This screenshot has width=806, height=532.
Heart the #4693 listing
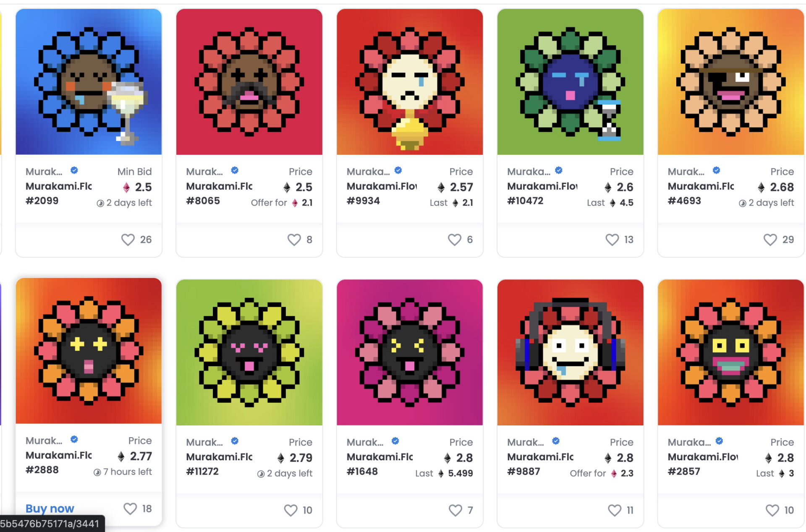770,240
